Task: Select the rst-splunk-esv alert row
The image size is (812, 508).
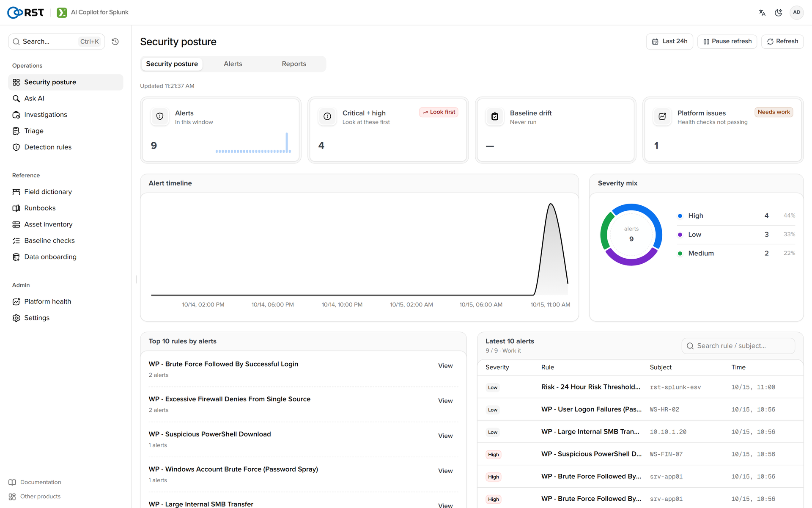Action: (x=640, y=387)
